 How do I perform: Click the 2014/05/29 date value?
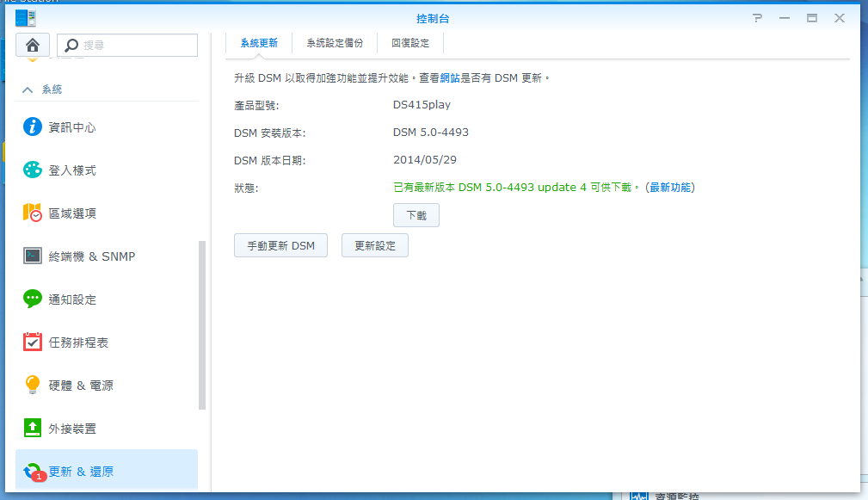[425, 159]
